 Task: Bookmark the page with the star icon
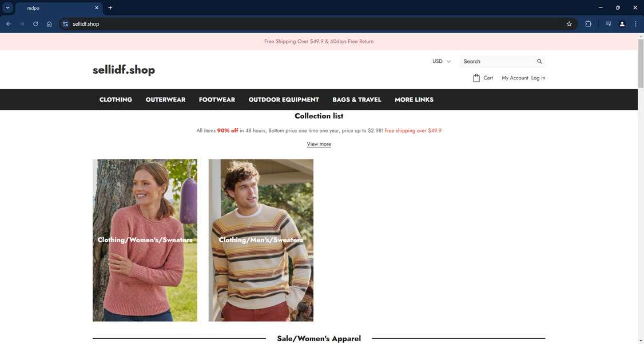pyautogui.click(x=569, y=24)
